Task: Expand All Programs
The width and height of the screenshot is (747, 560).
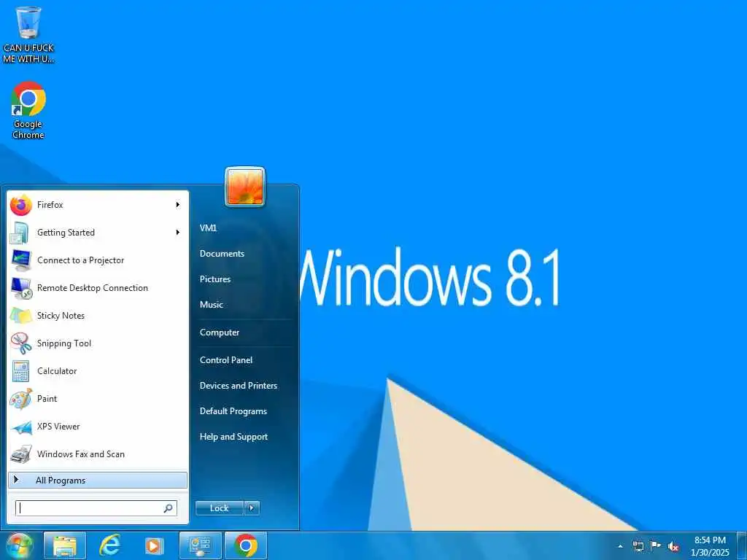Action: (x=98, y=481)
